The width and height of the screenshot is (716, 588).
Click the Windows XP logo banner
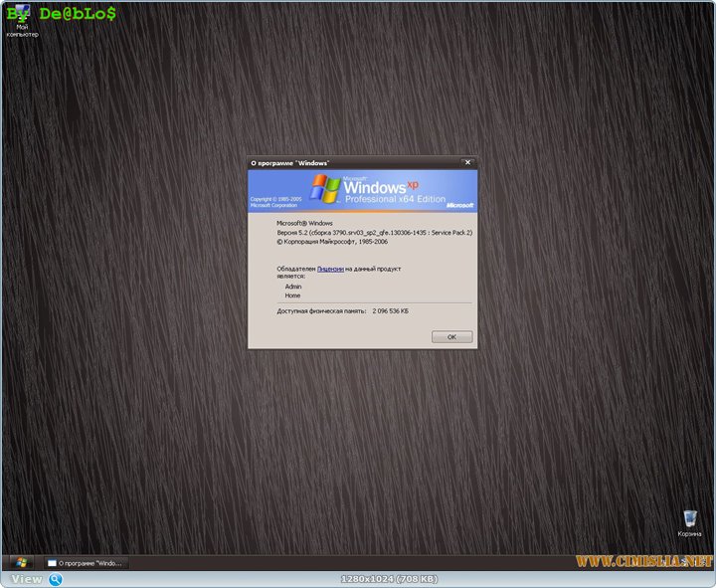click(x=363, y=191)
